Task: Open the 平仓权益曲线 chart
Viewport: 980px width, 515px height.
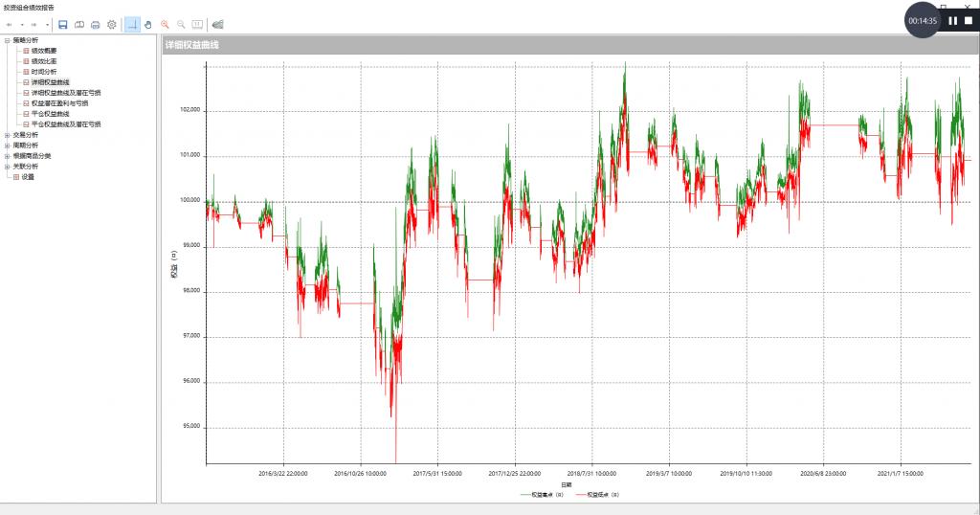Action: (50, 114)
